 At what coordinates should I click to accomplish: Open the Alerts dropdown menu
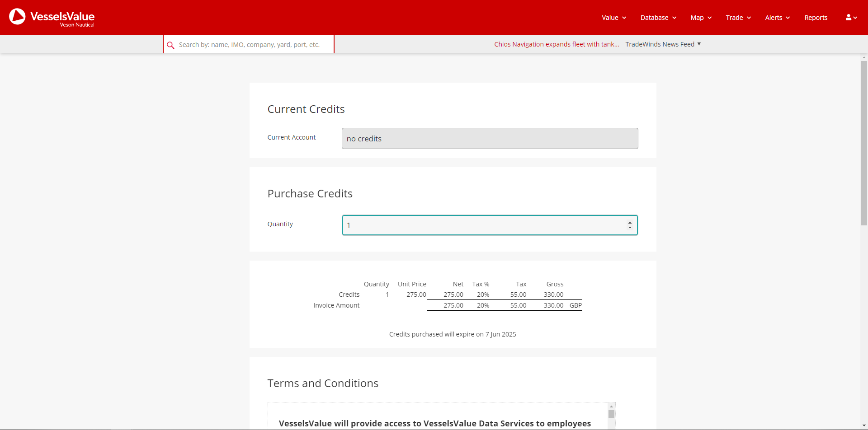777,17
